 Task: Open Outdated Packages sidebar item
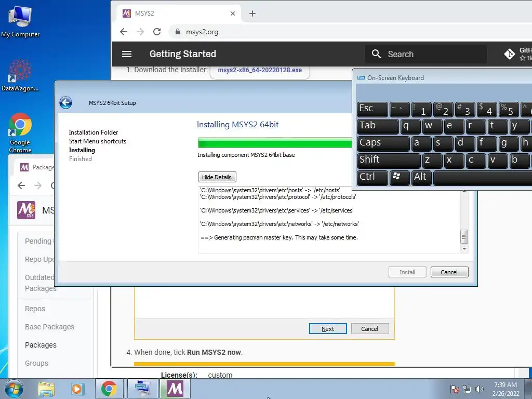40,283
